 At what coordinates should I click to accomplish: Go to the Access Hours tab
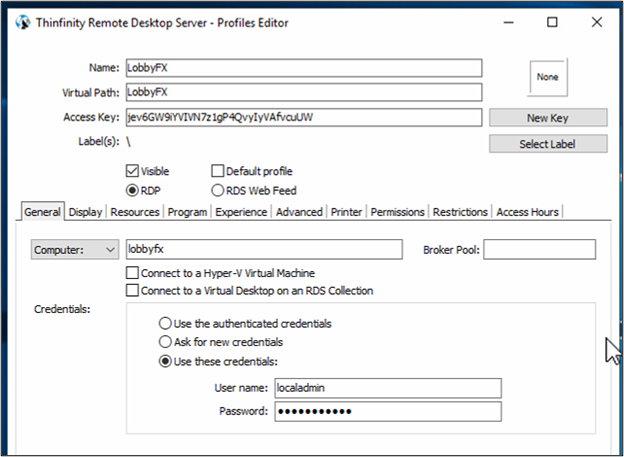pos(527,212)
